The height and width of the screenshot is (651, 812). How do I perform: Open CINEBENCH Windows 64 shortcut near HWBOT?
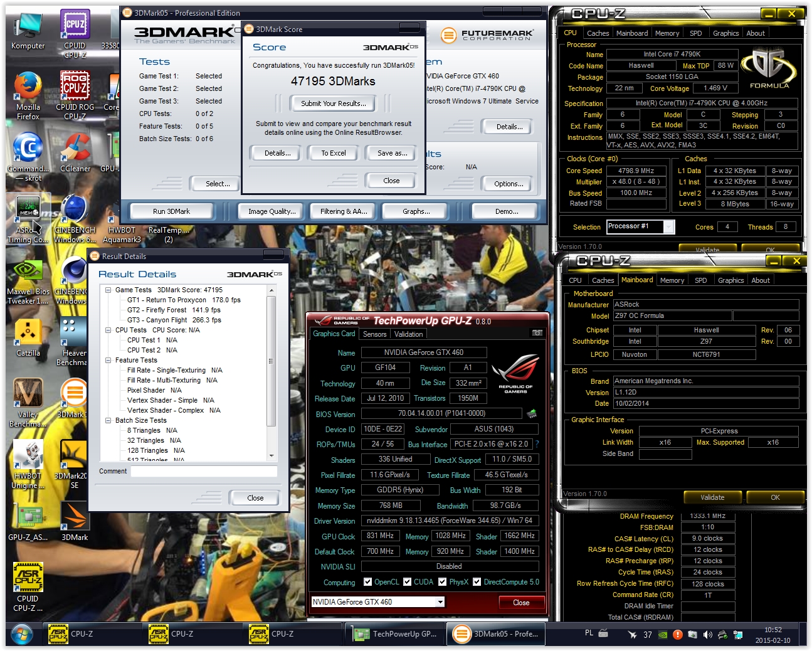click(x=75, y=220)
